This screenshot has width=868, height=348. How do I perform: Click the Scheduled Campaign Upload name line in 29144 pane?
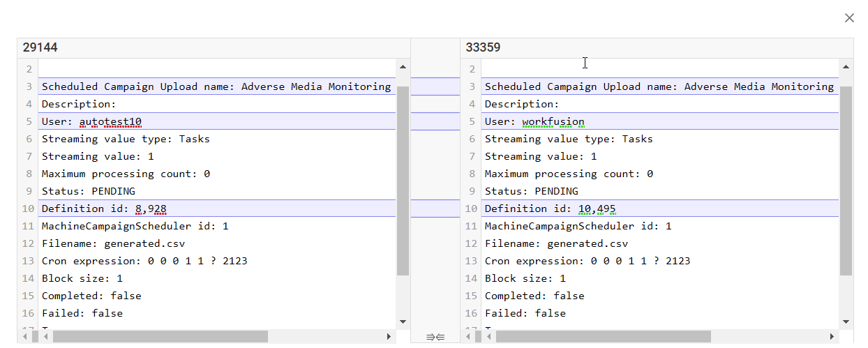pyautogui.click(x=216, y=86)
